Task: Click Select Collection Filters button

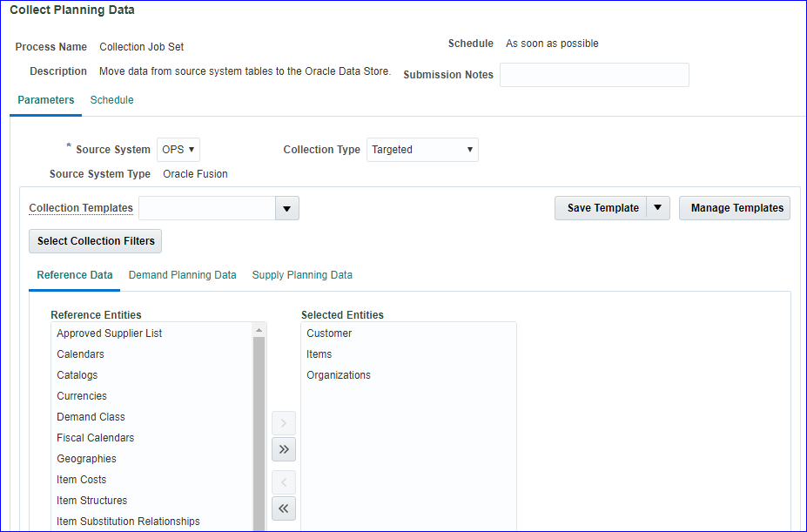Action: [x=96, y=241]
